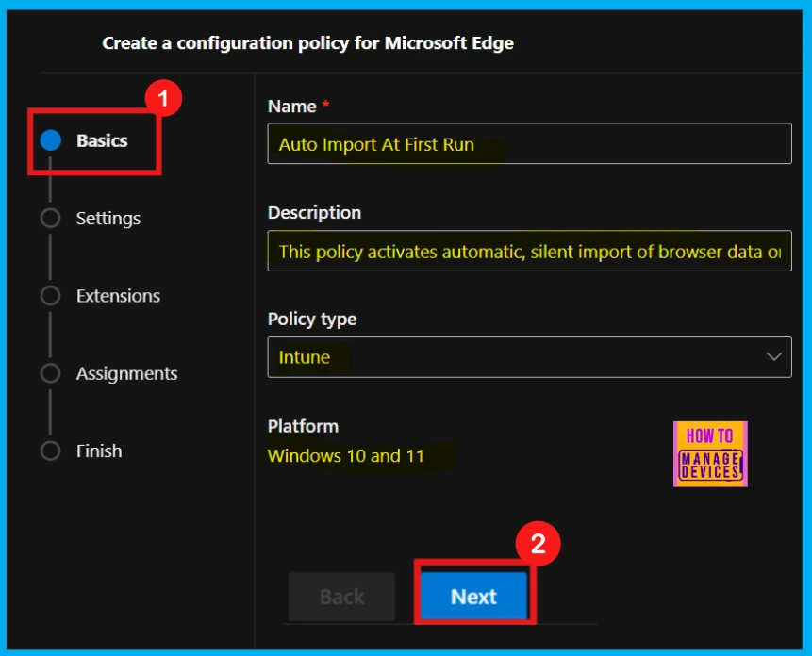Click the Assignments step circle indicator
The image size is (812, 656).
(x=51, y=373)
